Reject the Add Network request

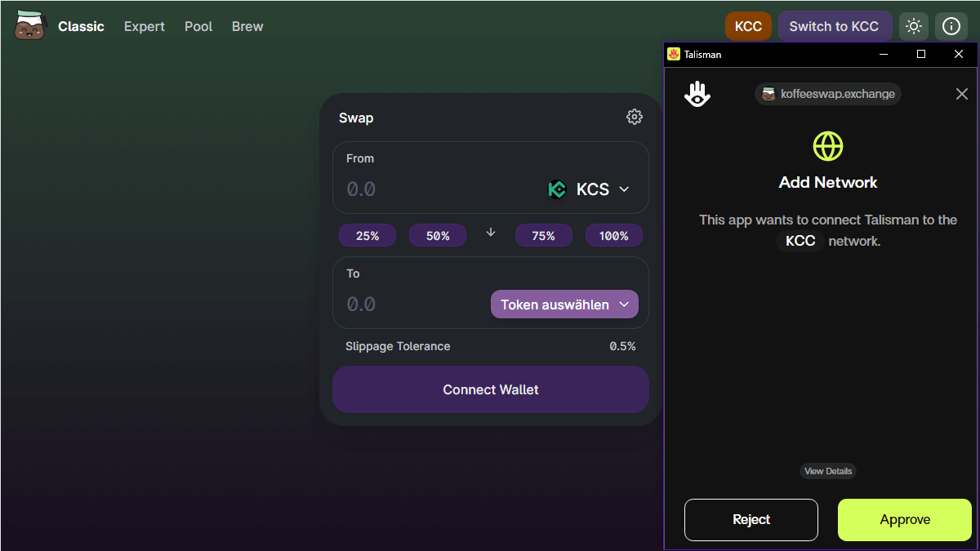(x=751, y=520)
